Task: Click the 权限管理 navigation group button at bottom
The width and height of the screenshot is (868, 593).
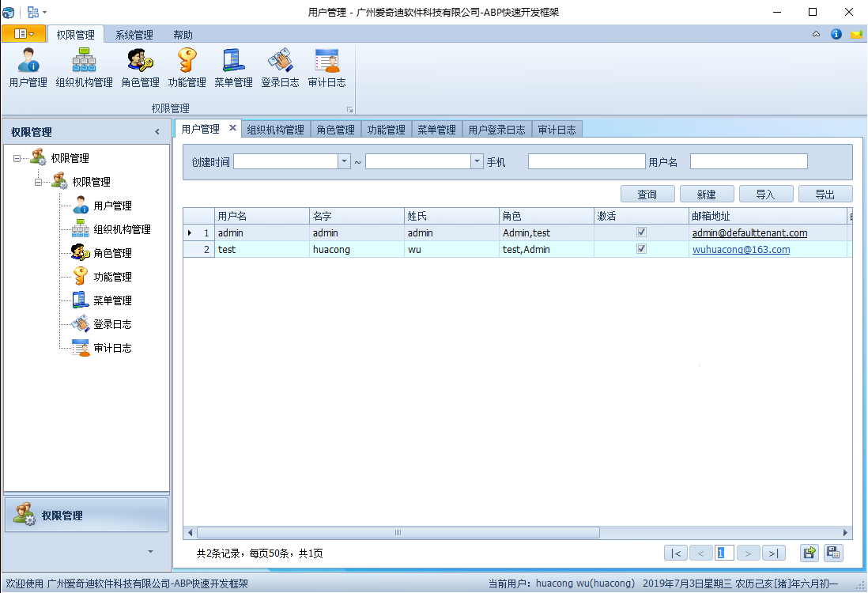Action: coord(86,515)
